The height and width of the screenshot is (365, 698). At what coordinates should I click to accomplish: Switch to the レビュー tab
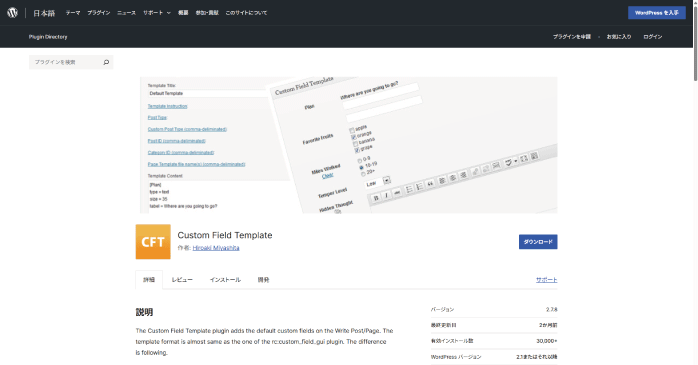click(182, 280)
